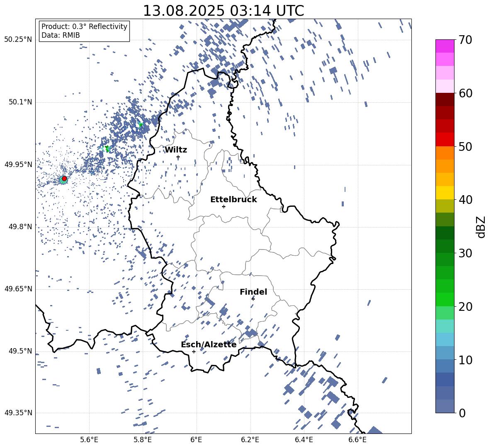Click the colorbar tick label 0
491x448 pixels.
(462, 413)
